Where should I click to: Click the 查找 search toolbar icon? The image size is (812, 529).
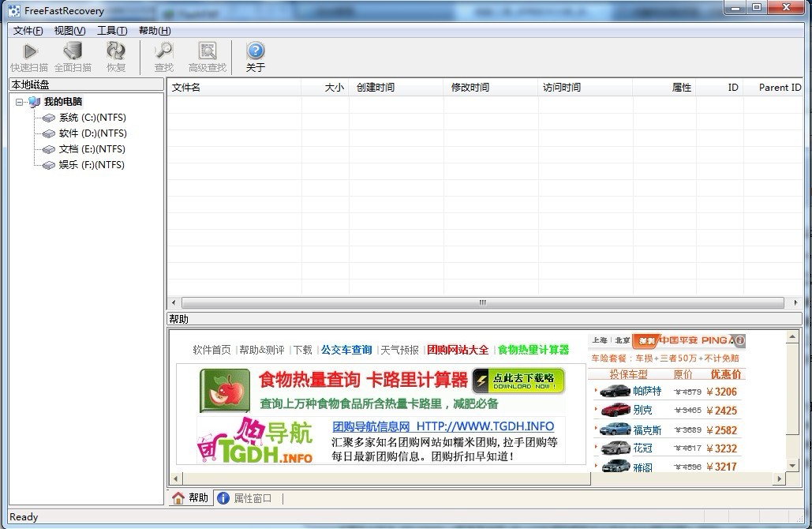pos(163,52)
